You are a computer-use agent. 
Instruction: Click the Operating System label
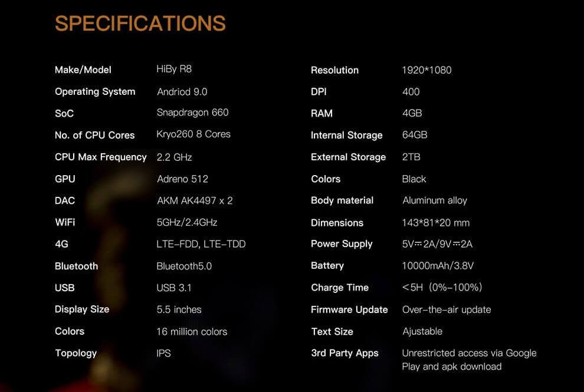click(95, 91)
